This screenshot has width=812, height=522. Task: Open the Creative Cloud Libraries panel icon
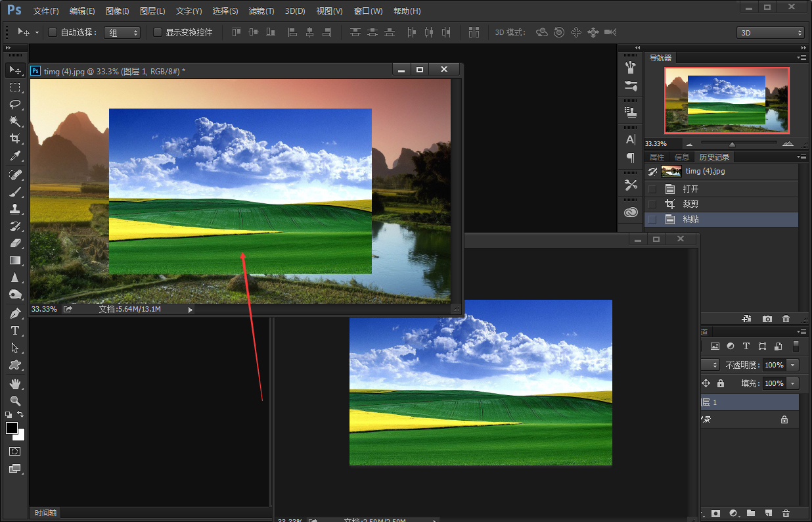631,212
